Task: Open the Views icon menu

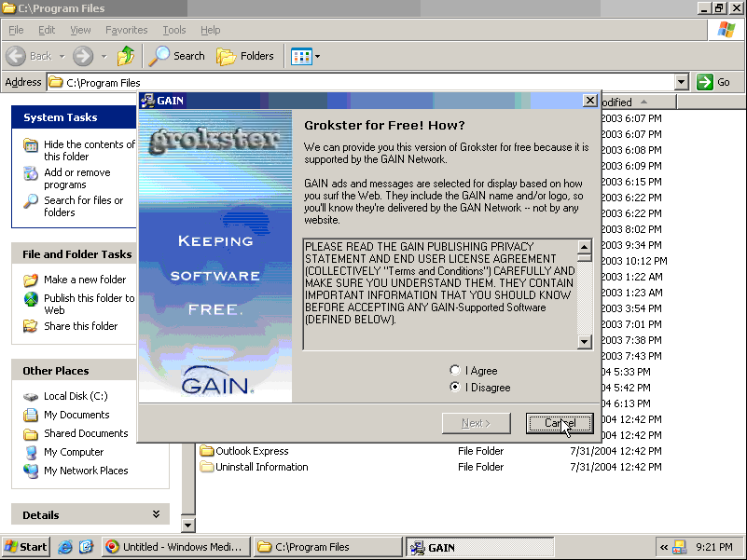Action: coord(301,56)
